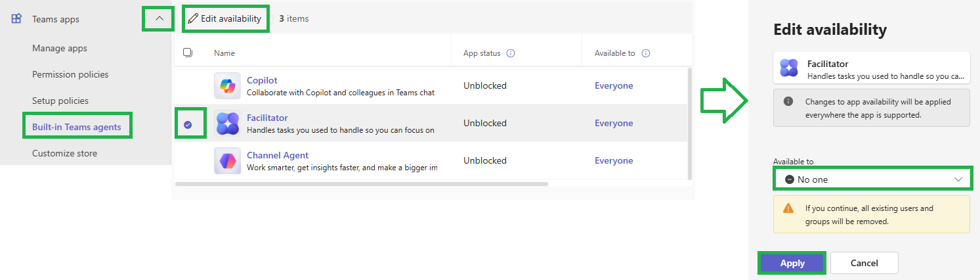Click the Edit availability toolbar button
This screenshot has height=280, width=980.
[224, 18]
